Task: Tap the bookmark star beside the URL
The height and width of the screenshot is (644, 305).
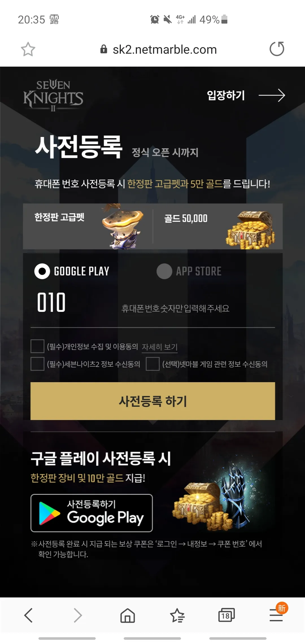Action: point(28,49)
